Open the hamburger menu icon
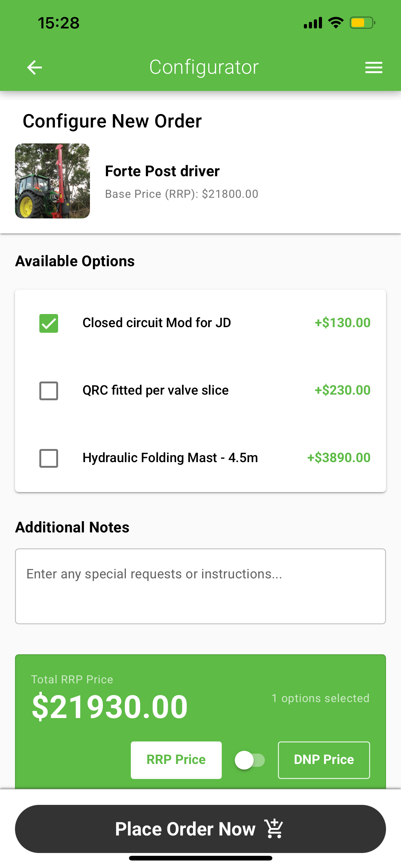401x868 pixels. tap(374, 67)
